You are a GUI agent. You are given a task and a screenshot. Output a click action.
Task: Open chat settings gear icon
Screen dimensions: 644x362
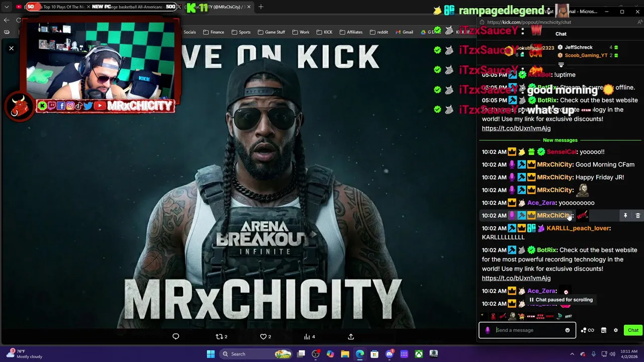point(615,330)
